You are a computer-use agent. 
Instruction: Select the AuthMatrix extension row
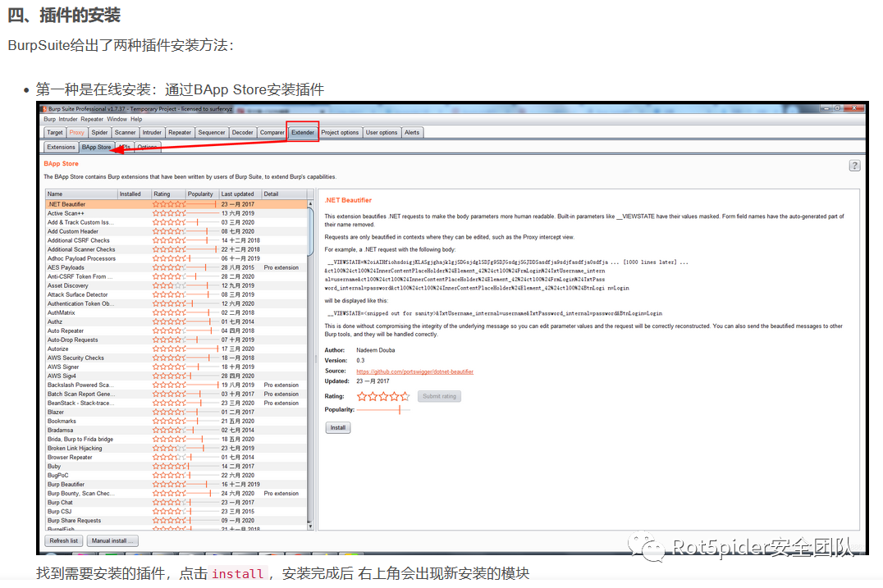(176, 312)
